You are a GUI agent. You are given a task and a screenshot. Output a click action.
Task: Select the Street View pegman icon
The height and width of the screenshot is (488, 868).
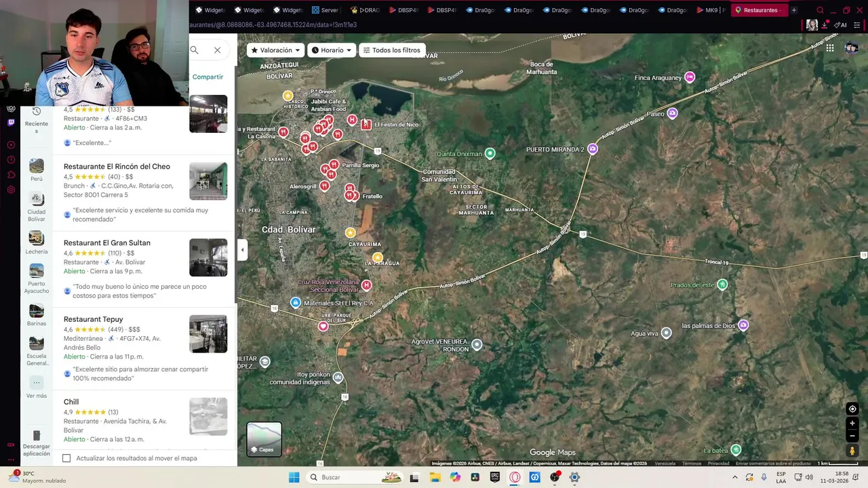tap(852, 451)
